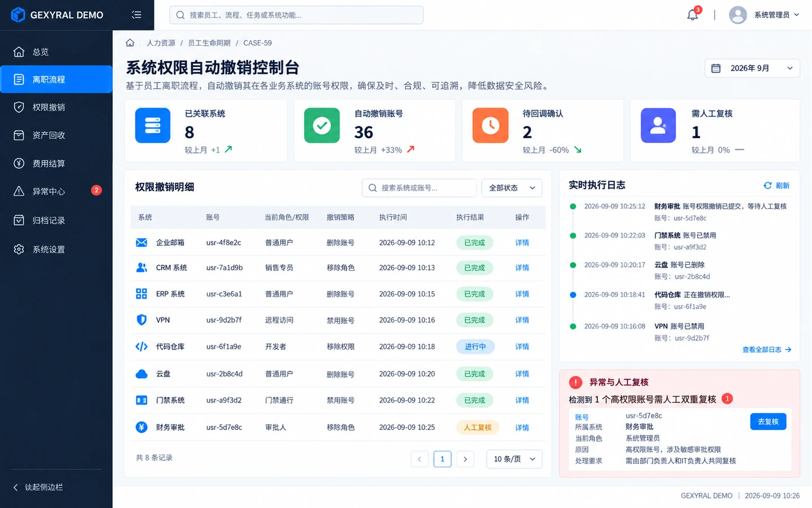Viewport: 812px width, 508px height.
Task: Click the CRM 系统 users icon
Action: point(142,268)
